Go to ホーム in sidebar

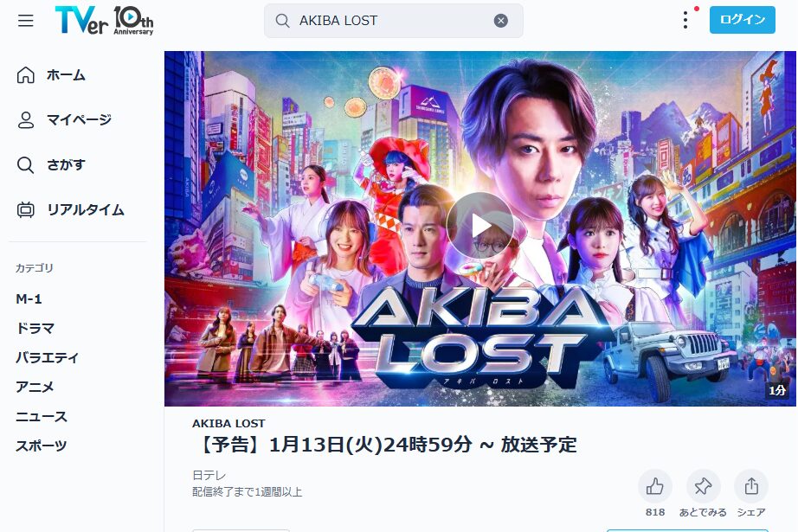point(51,74)
